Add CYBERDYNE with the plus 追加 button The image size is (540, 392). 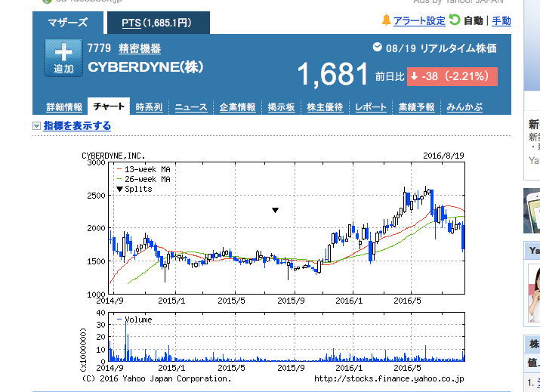tap(63, 57)
